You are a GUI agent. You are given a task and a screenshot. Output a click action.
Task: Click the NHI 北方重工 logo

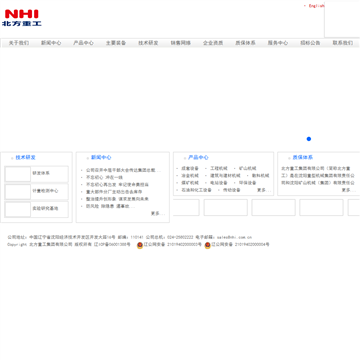click(x=22, y=18)
